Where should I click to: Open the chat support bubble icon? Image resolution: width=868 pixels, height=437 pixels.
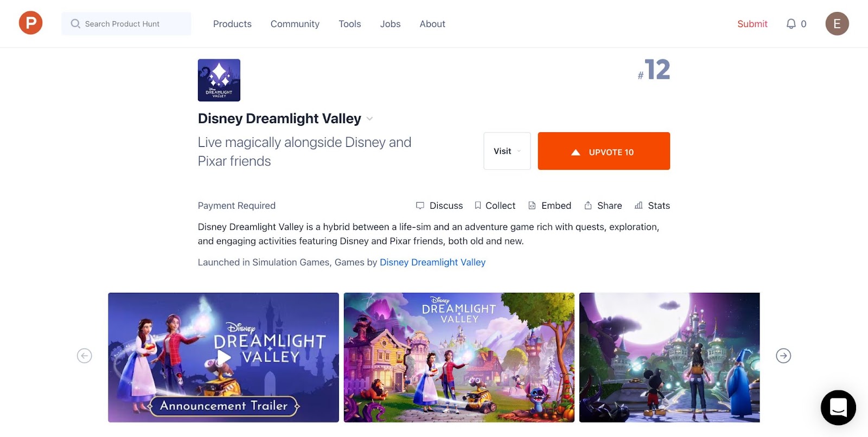[x=838, y=408]
